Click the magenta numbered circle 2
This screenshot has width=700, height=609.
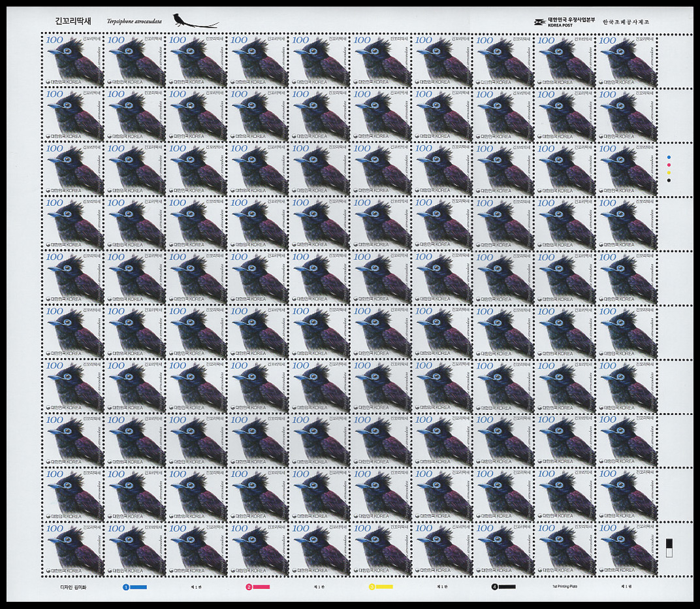click(249, 587)
